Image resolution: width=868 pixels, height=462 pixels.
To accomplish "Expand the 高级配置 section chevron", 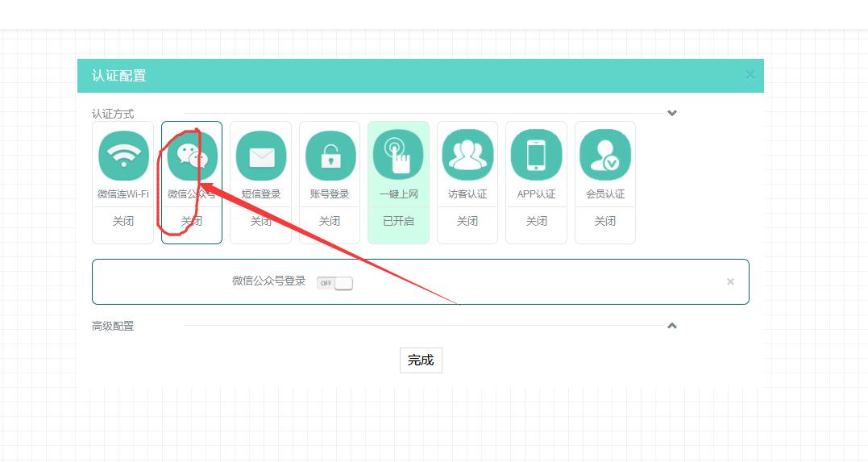I will [672, 326].
